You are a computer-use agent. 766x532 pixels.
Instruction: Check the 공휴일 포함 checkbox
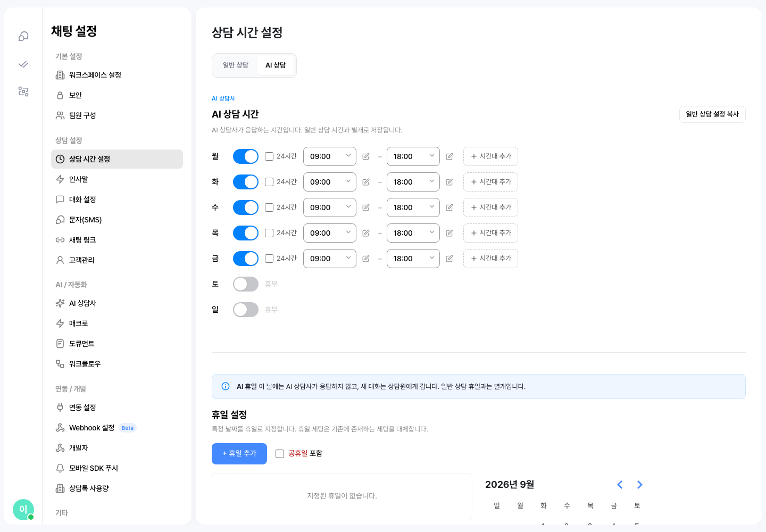pos(280,454)
